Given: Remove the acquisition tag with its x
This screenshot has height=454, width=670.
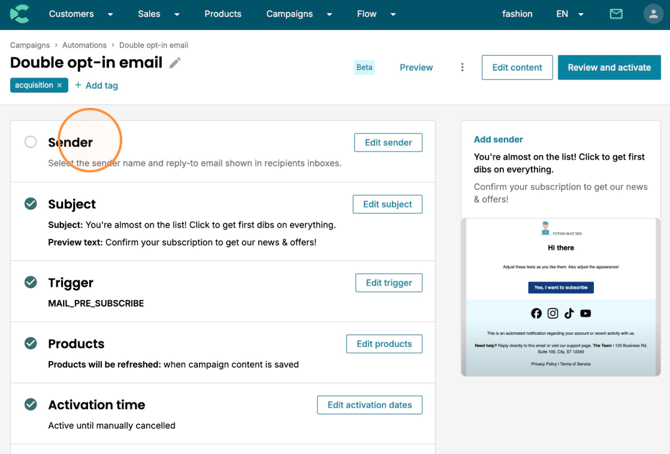Looking at the screenshot, I should tap(59, 85).
